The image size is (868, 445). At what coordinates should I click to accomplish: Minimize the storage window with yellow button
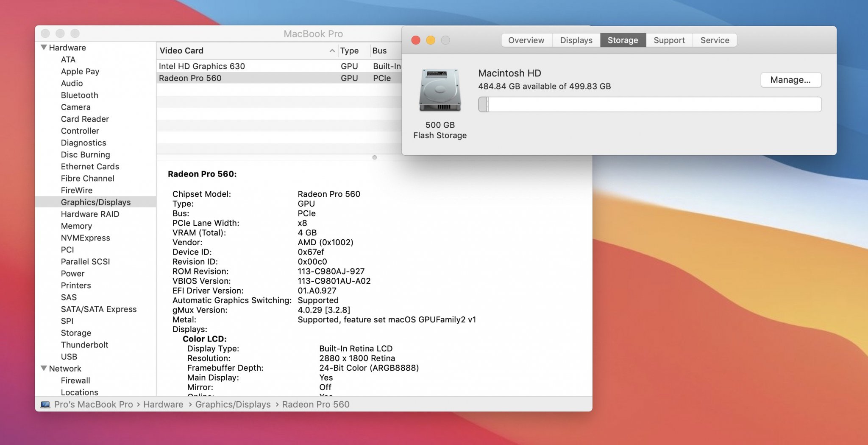(431, 40)
